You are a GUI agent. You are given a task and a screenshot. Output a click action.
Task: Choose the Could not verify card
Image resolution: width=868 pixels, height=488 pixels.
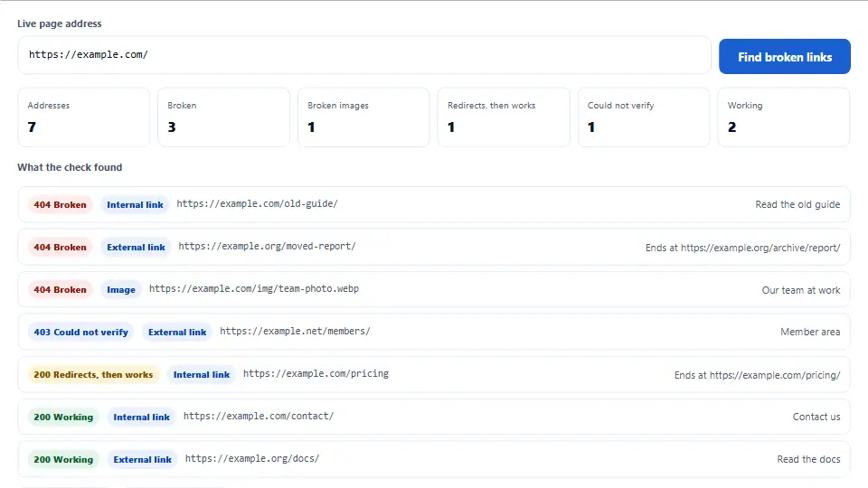coord(644,117)
